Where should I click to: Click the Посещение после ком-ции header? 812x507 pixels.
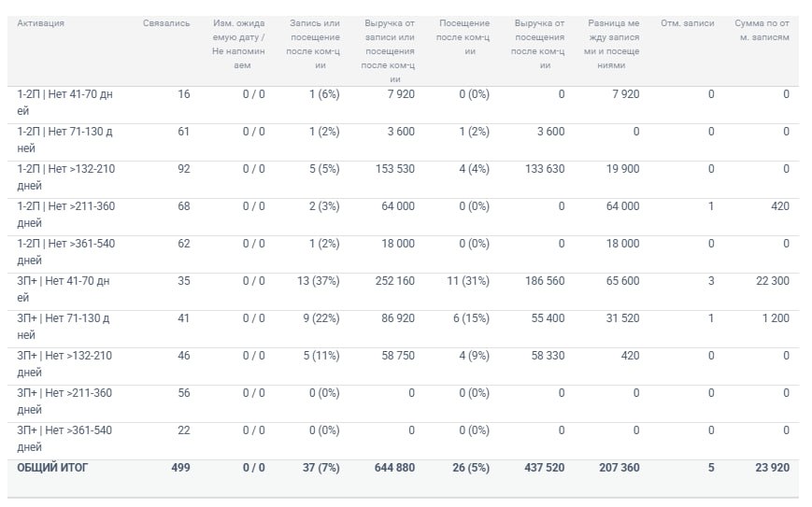click(463, 37)
